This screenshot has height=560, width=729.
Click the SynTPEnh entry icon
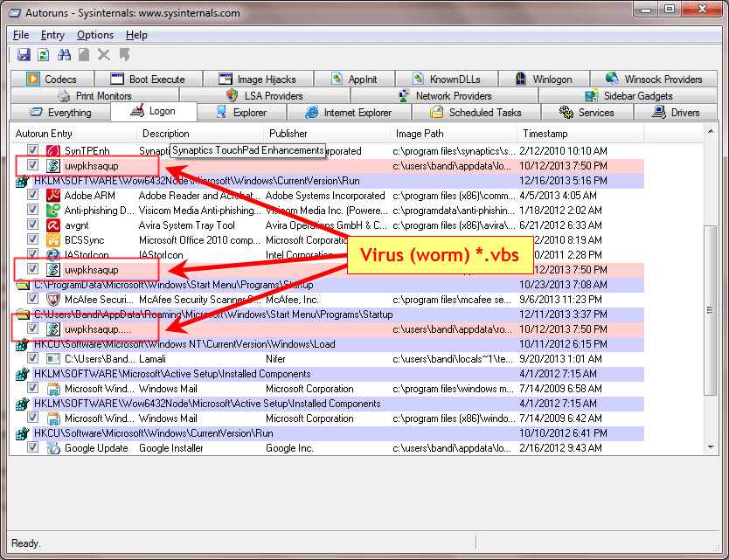[x=53, y=150]
